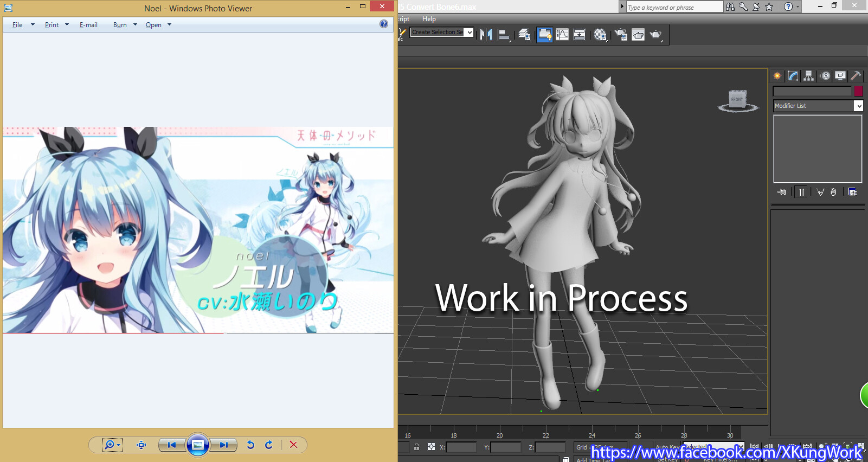The width and height of the screenshot is (868, 462).
Task: Switch to the Utilities hammer tab
Action: tap(856, 76)
